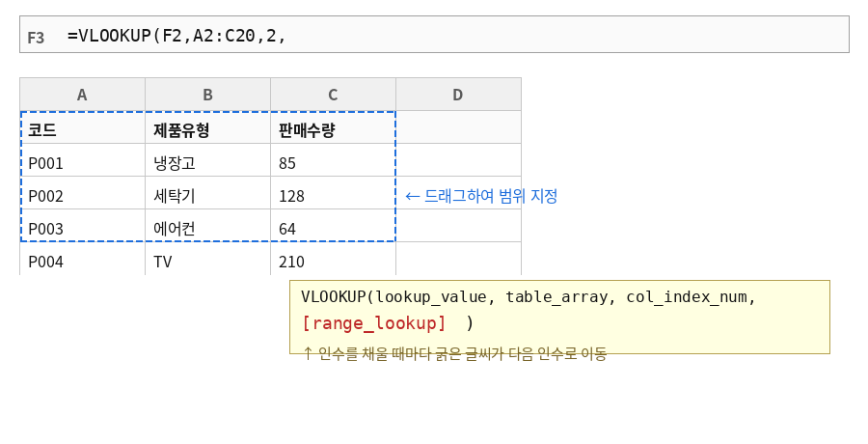Select cell containing TV
This screenshot has height=444, width=868.
click(x=207, y=259)
